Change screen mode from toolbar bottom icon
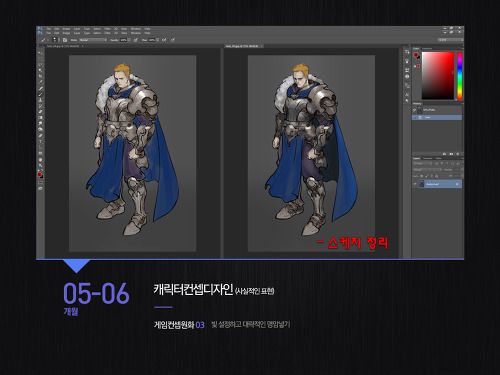500x375 pixels. click(41, 188)
